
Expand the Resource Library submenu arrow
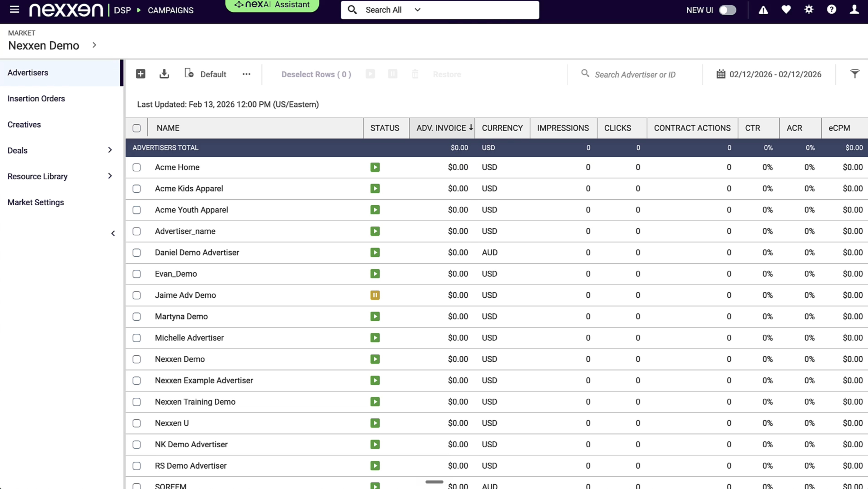click(x=110, y=176)
